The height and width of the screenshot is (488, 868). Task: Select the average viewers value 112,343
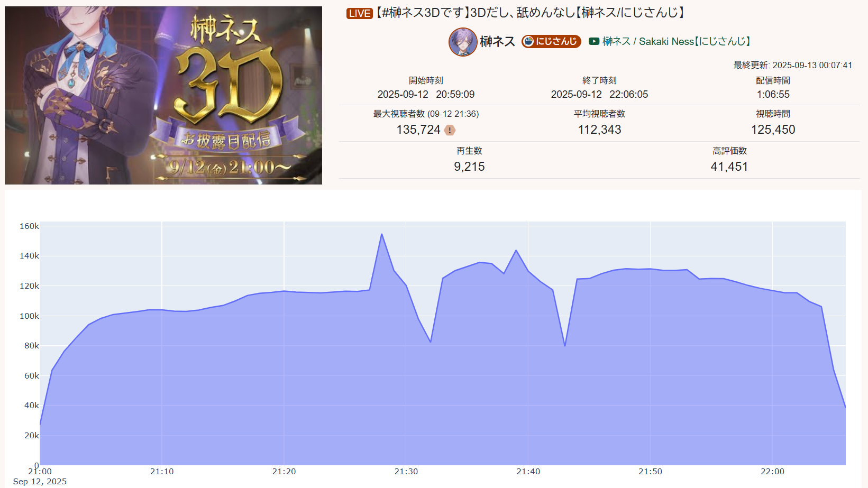[x=599, y=130]
